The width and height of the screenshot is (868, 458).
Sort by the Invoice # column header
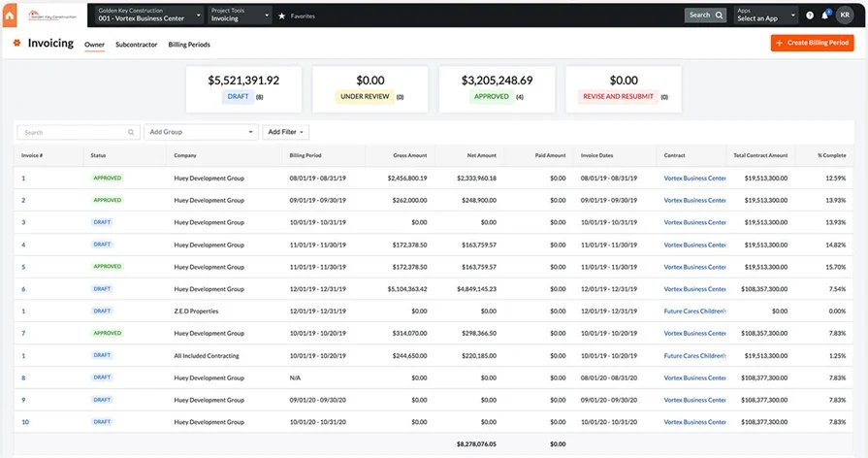(32, 155)
